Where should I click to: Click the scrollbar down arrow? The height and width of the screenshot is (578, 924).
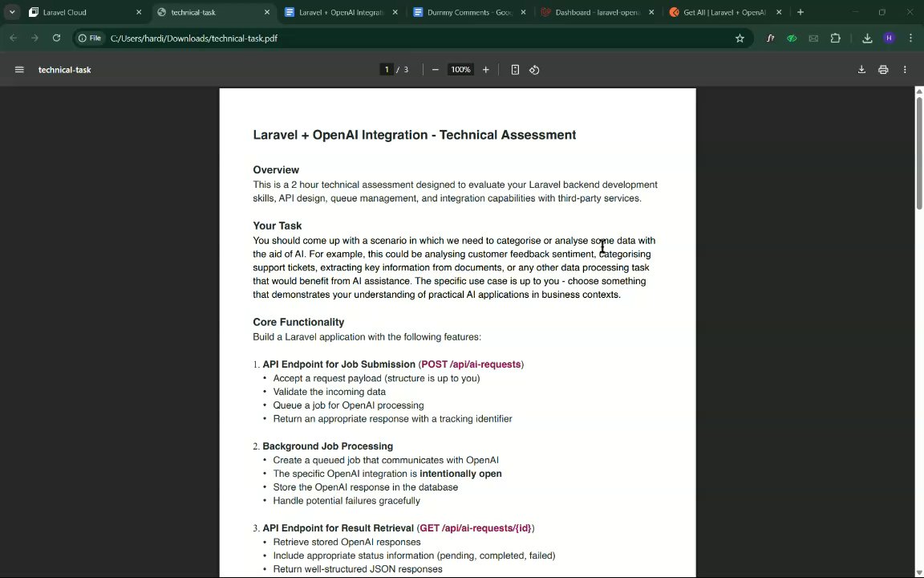coord(919,574)
